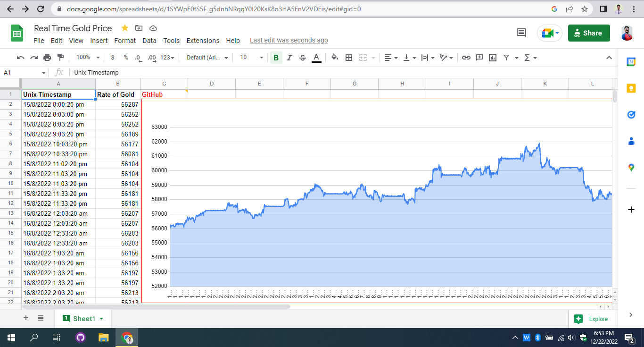Viewport: 644px width, 347px height.
Task: Collapse the toolbar with up chevron
Action: (609, 58)
